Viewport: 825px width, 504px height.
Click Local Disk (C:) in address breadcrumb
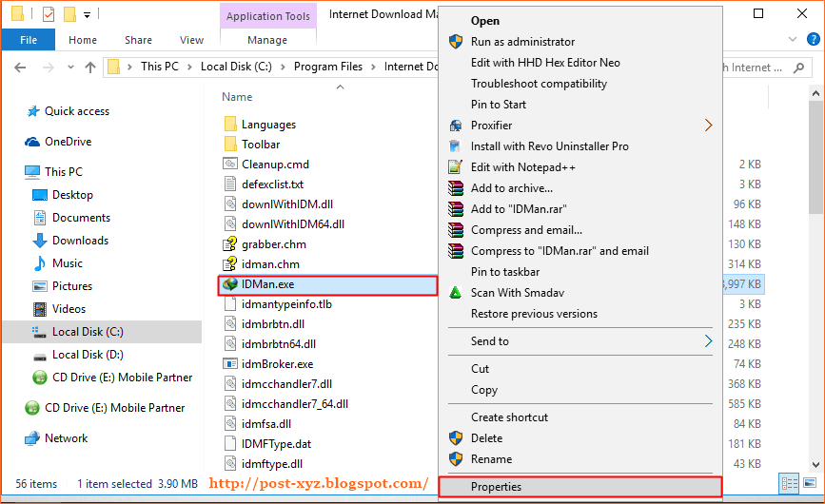(236, 67)
